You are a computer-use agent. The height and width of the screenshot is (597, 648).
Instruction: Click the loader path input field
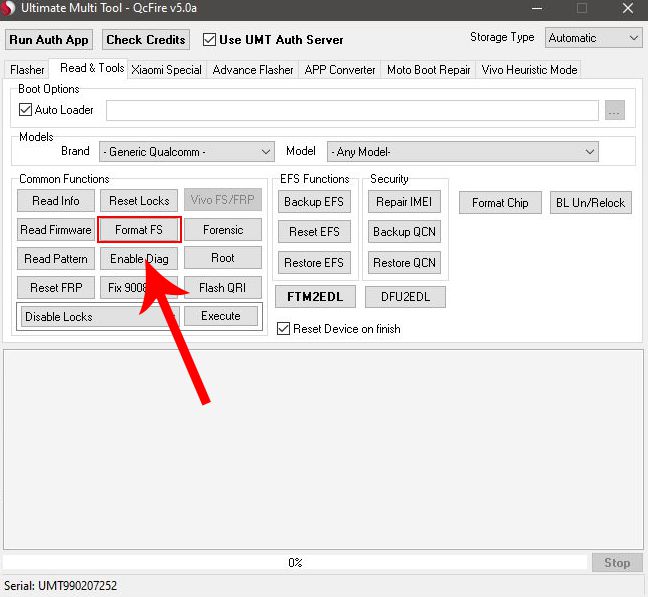point(352,110)
